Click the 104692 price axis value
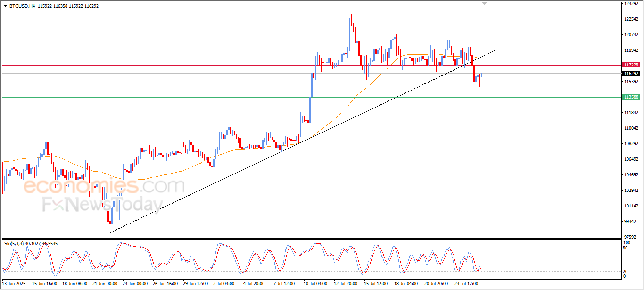This screenshot has height=290, width=644. [631, 175]
